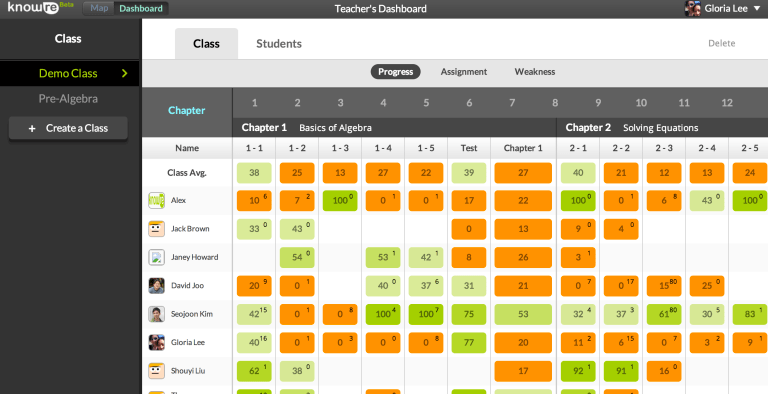Click the Name column header

pos(187,148)
